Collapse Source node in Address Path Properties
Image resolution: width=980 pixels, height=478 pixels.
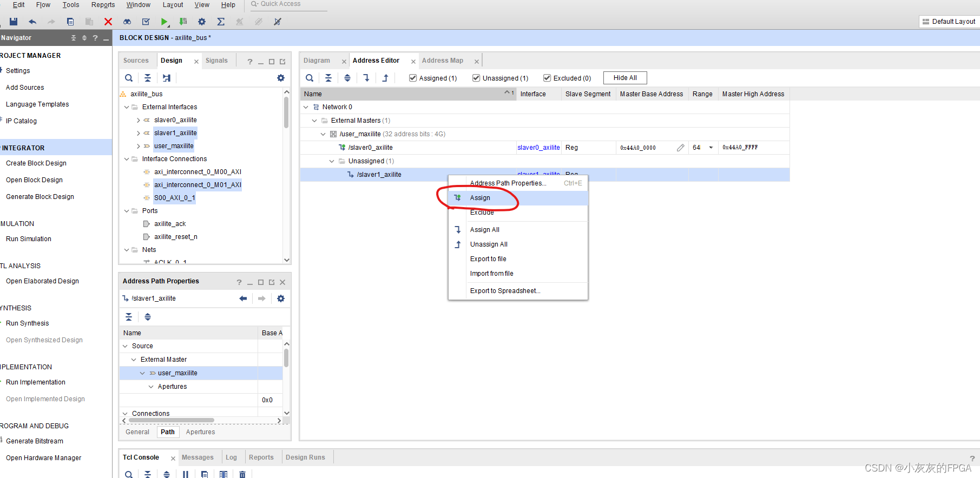click(x=125, y=346)
